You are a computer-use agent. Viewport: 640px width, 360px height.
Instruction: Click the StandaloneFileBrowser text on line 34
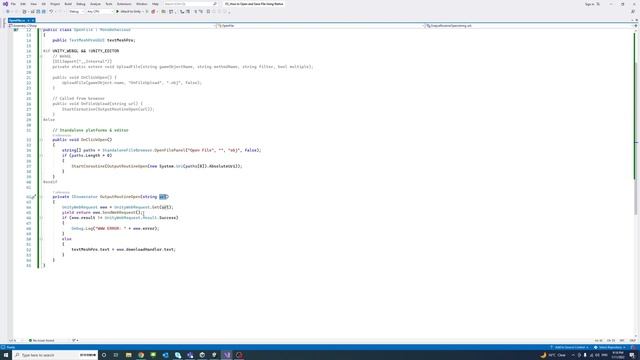[127, 150]
